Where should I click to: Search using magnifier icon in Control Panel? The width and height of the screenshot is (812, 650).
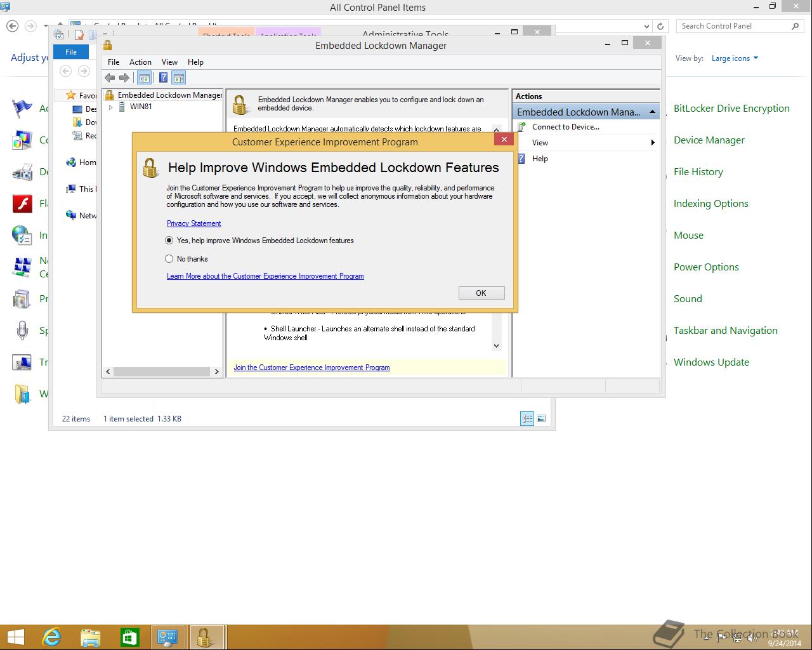(x=796, y=26)
